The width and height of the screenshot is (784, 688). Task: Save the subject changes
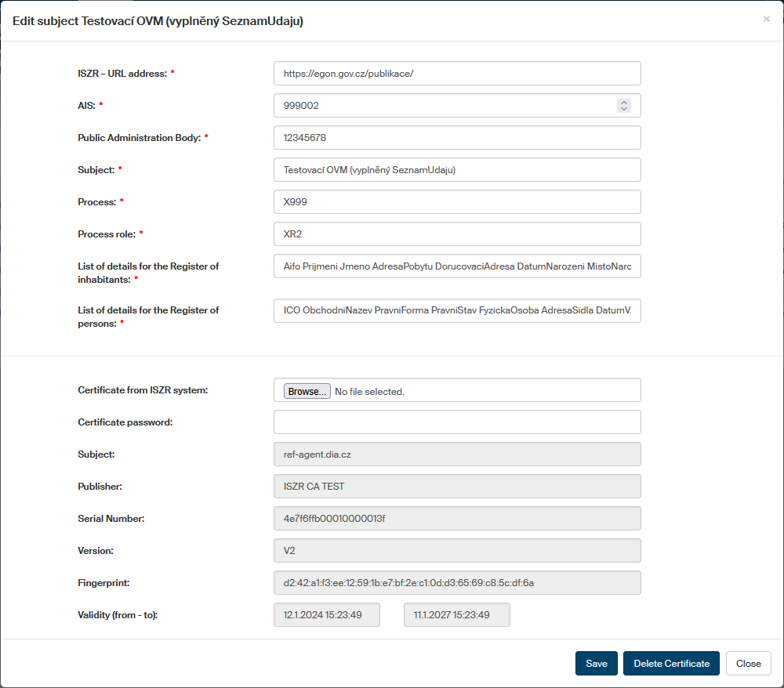pos(596,663)
